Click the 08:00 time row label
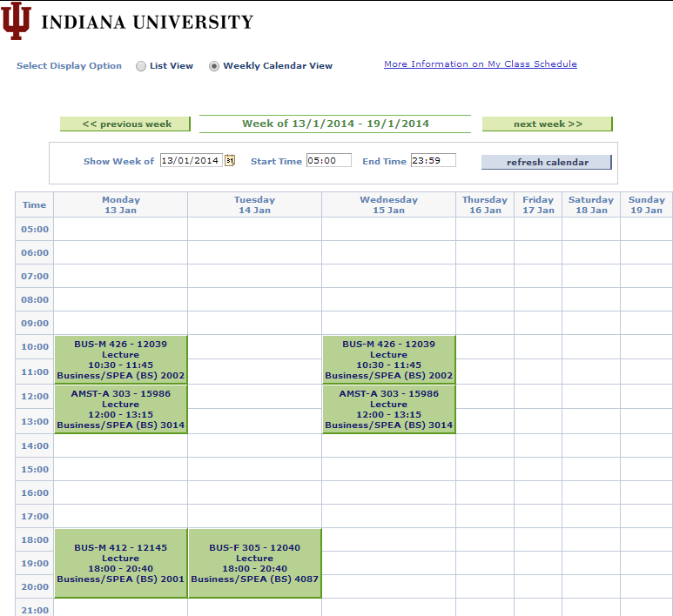This screenshot has height=616, width=673. pos(35,299)
